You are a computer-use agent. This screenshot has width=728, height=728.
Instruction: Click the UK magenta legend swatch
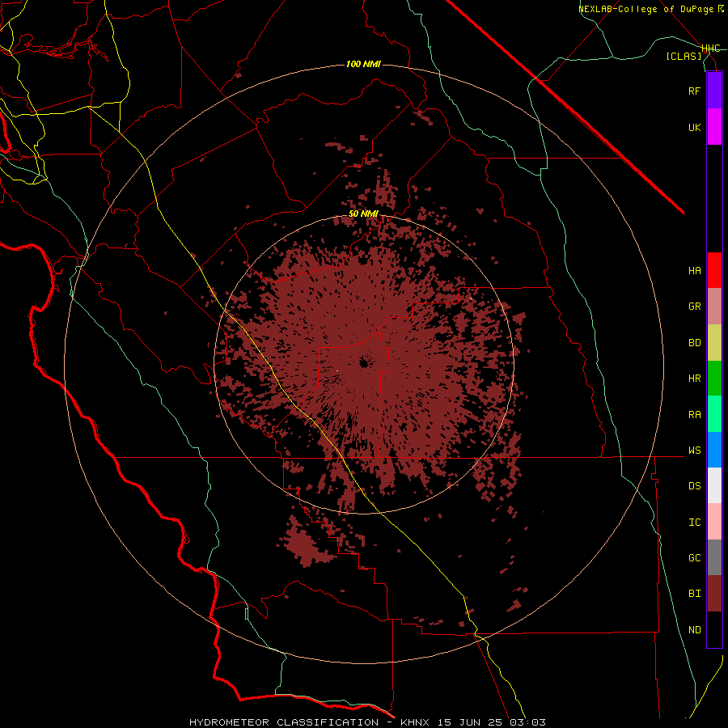click(x=714, y=127)
